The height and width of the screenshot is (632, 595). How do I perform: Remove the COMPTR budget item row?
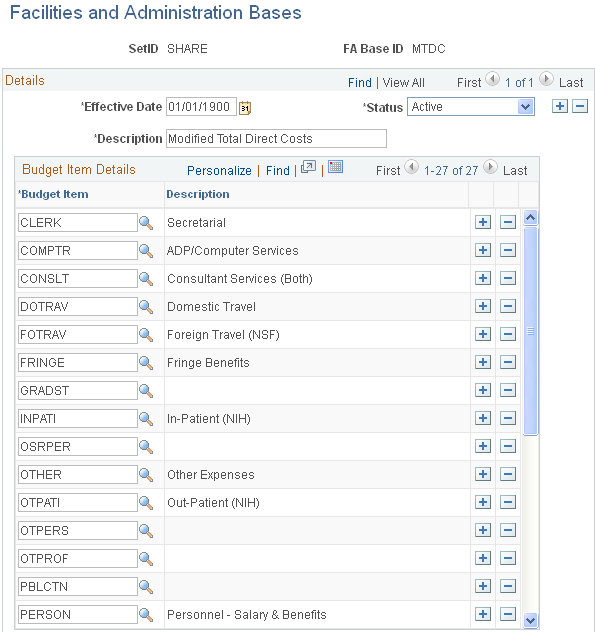[x=508, y=250]
